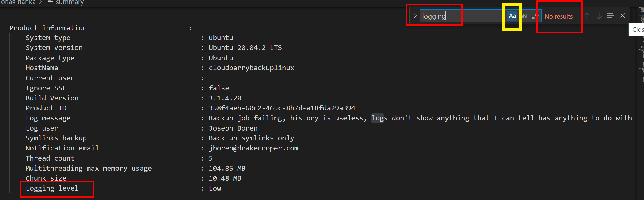Clear the search input with its cross icon

[622, 16]
